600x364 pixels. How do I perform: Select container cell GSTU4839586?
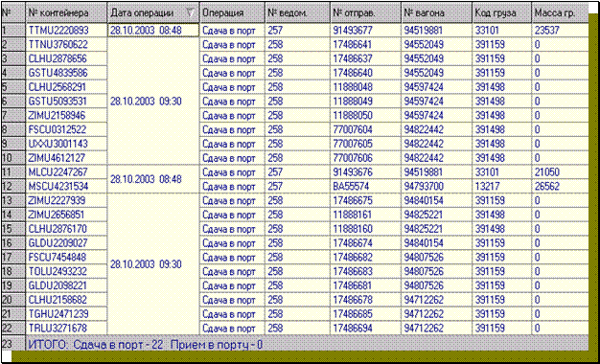tap(66, 73)
